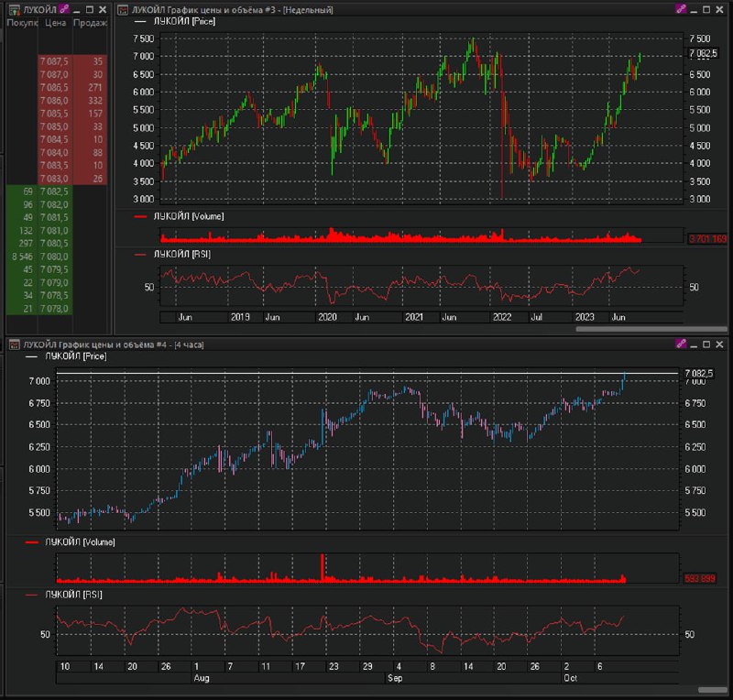Click the ЛУКОЙЛ [Price] legend in 4-hour chart
The height and width of the screenshot is (700, 733).
(76, 356)
